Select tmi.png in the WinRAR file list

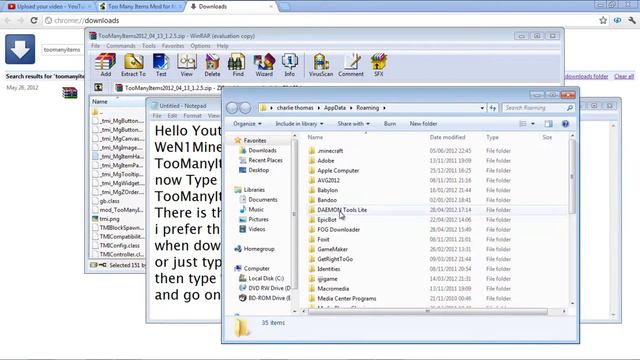click(109, 219)
